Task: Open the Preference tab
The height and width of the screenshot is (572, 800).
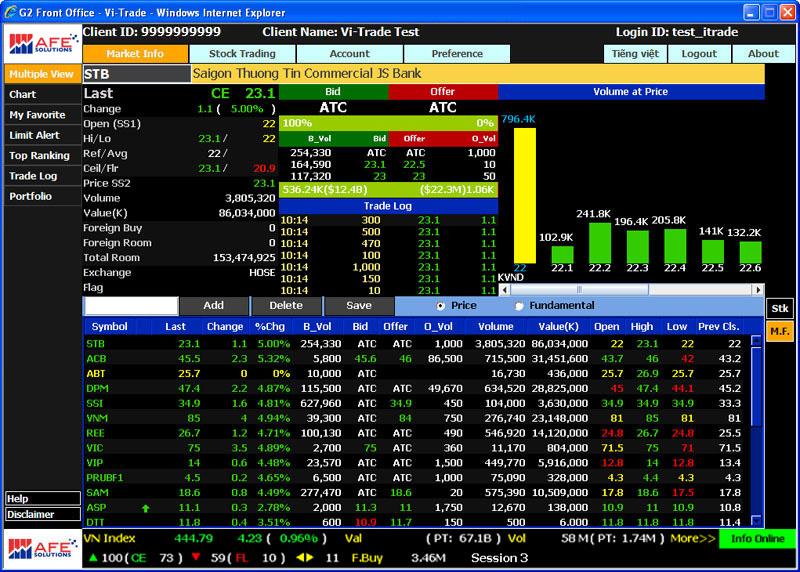Action: coord(457,54)
